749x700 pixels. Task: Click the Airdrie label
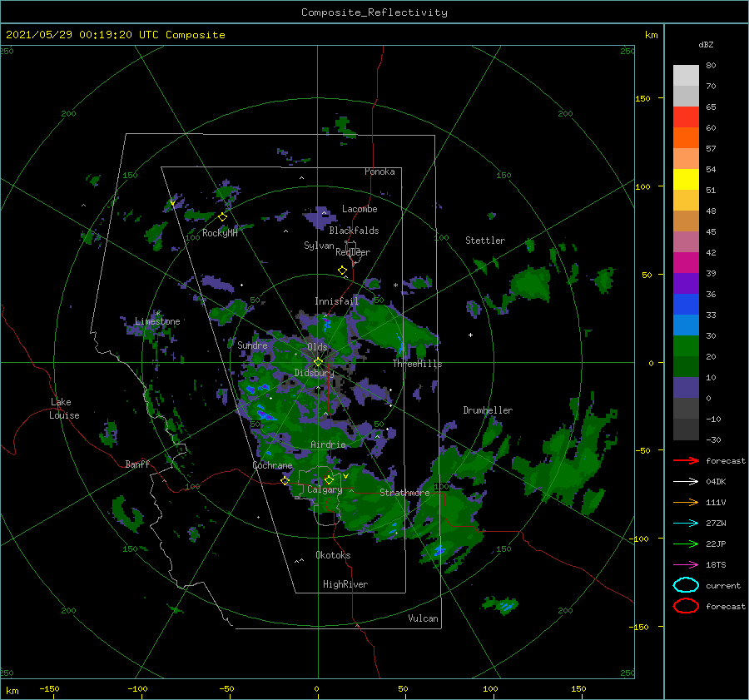(x=328, y=444)
